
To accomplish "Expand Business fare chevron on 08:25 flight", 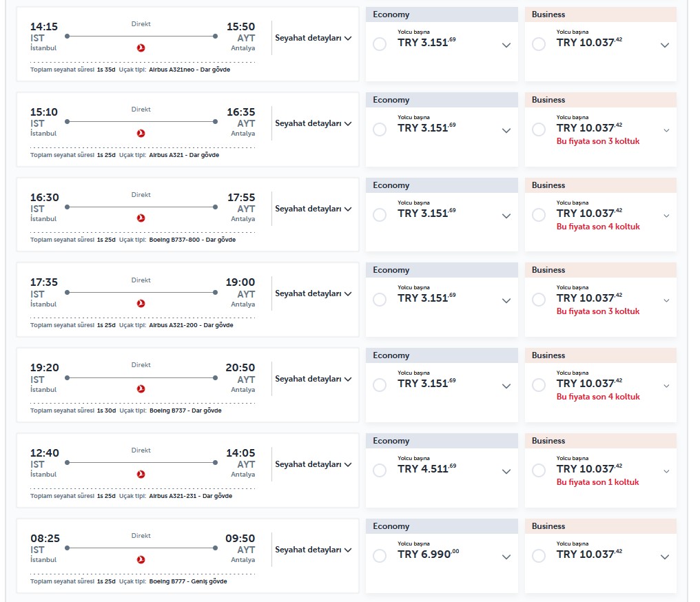I will coord(665,557).
